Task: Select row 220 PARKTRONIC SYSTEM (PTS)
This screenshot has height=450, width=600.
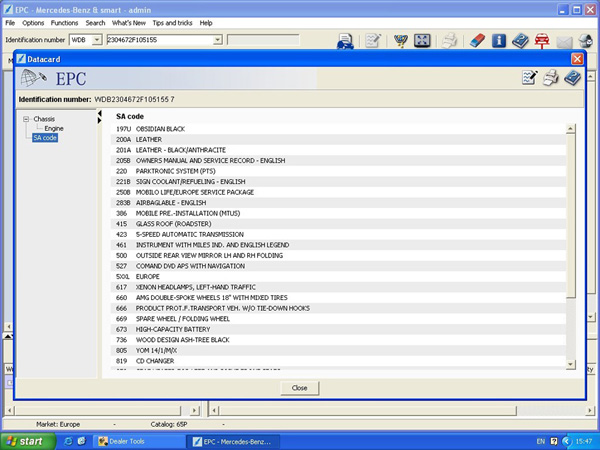Action: pos(338,171)
